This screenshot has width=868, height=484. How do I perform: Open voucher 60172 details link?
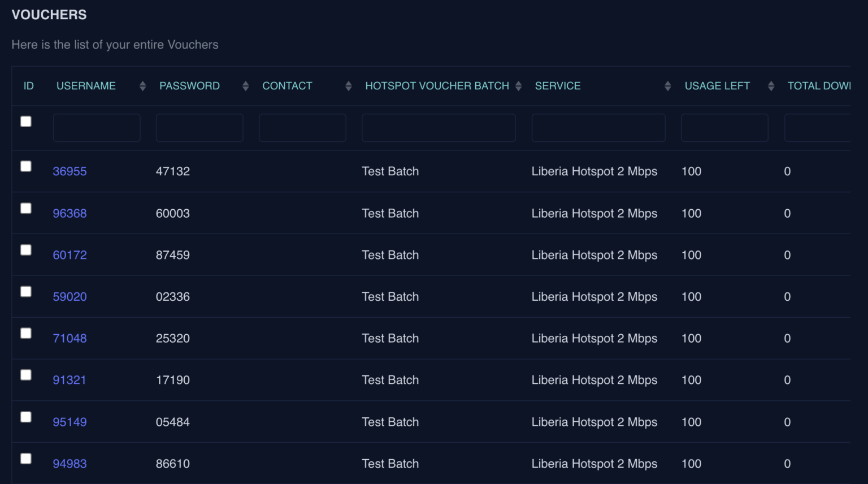(x=70, y=254)
